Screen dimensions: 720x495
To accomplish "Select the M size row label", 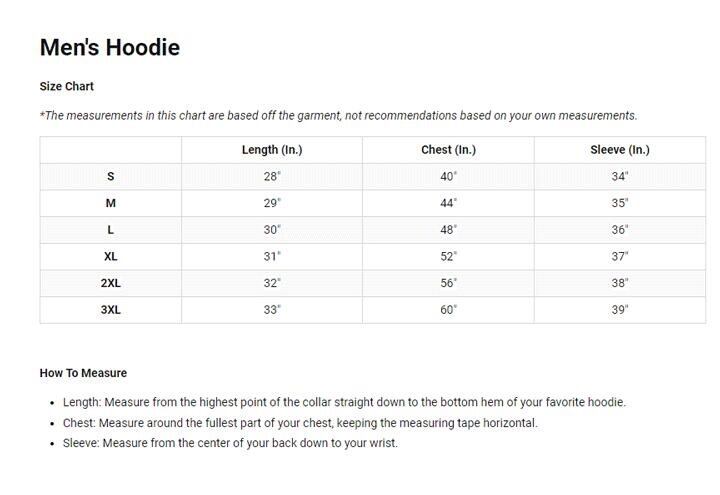I will click(x=111, y=203).
